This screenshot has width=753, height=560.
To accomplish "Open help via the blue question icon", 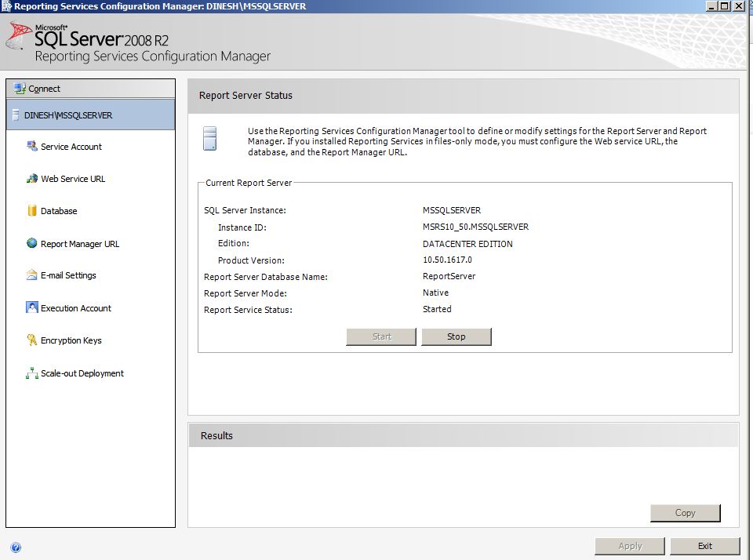I will (16, 547).
